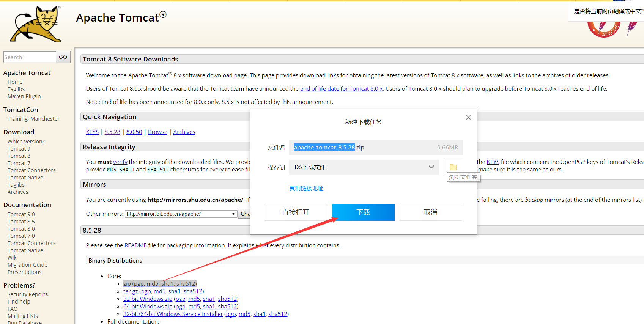644x324 pixels.
Task: Click the 复制链接地址 copy link
Action: click(306, 188)
